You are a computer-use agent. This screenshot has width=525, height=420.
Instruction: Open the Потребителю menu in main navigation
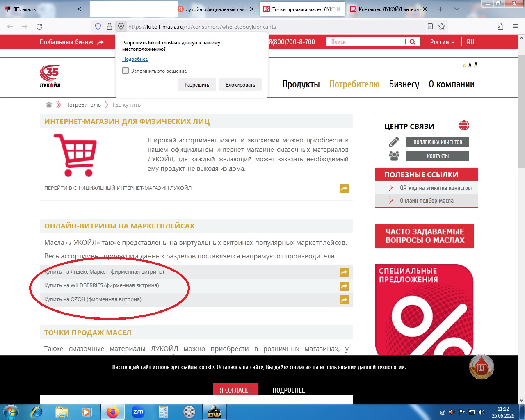tap(354, 84)
